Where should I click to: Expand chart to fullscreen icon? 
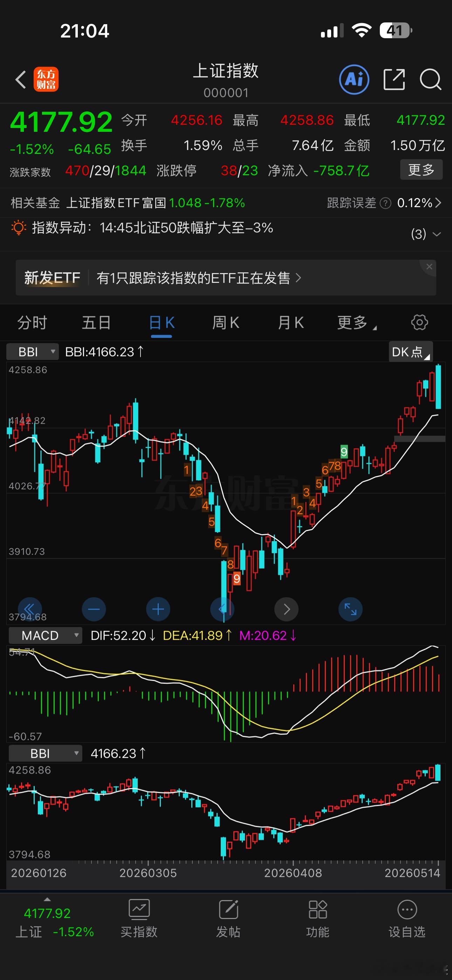(x=350, y=609)
